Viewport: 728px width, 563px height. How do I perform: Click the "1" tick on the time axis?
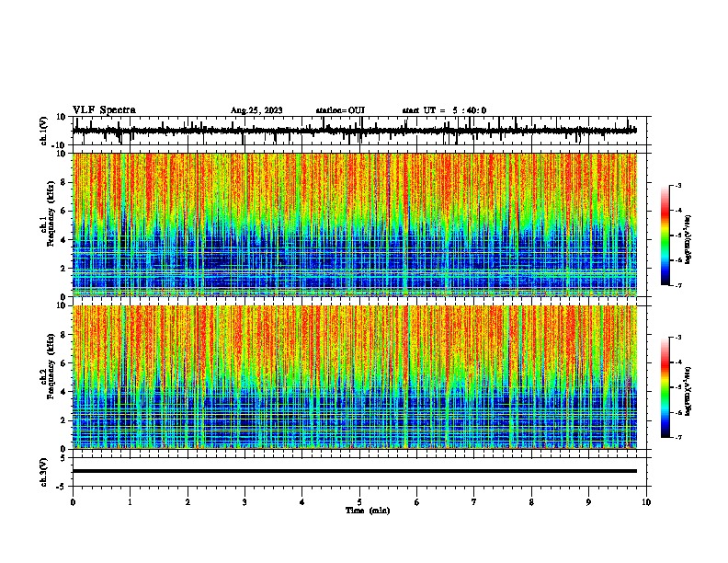pos(130,502)
